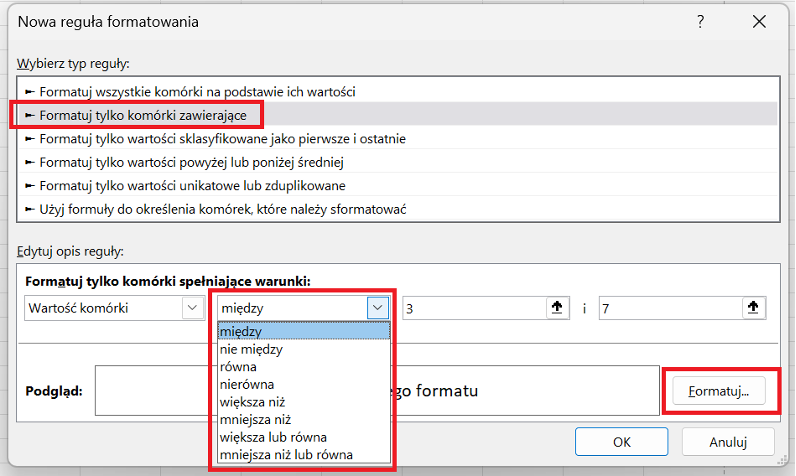
Task: Select 'równa' option in dropdown list
Action: pyautogui.click(x=239, y=367)
